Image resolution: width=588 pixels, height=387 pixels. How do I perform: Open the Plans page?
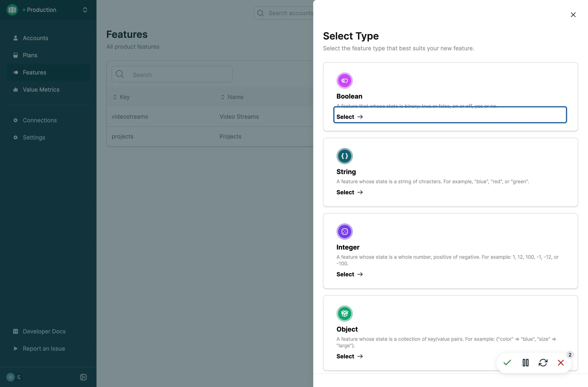48,55
